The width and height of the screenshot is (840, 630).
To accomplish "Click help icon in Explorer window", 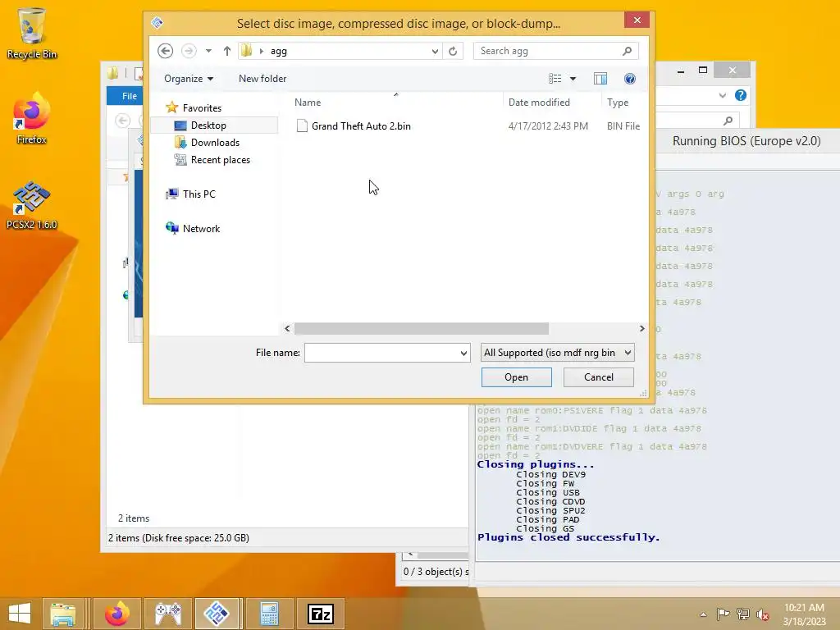I will pyautogui.click(x=741, y=95).
